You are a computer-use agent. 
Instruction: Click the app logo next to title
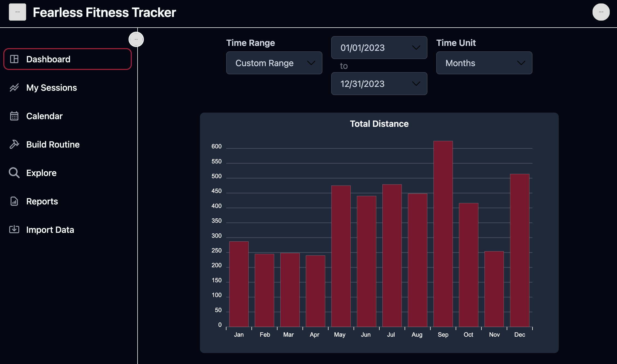[18, 12]
